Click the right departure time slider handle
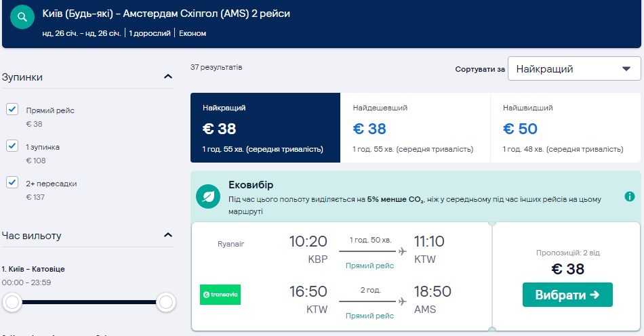 click(x=165, y=302)
